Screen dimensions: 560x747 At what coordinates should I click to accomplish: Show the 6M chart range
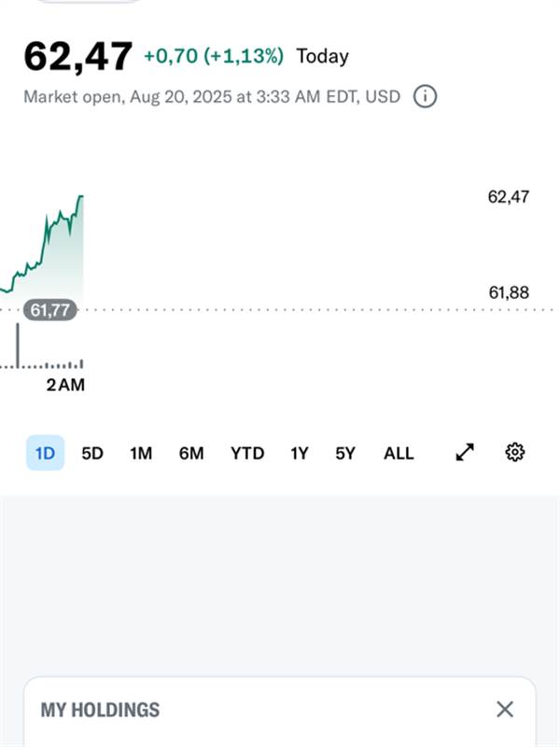pyautogui.click(x=191, y=453)
